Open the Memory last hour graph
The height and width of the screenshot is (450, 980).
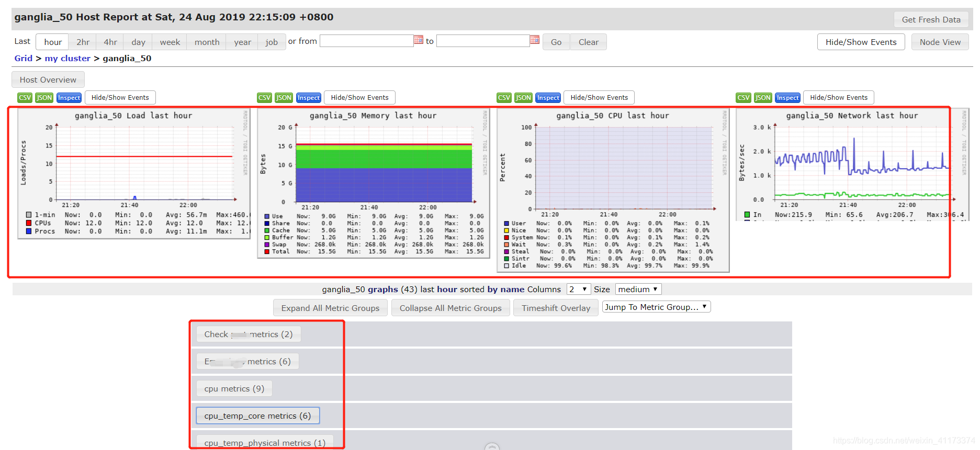[x=374, y=183]
